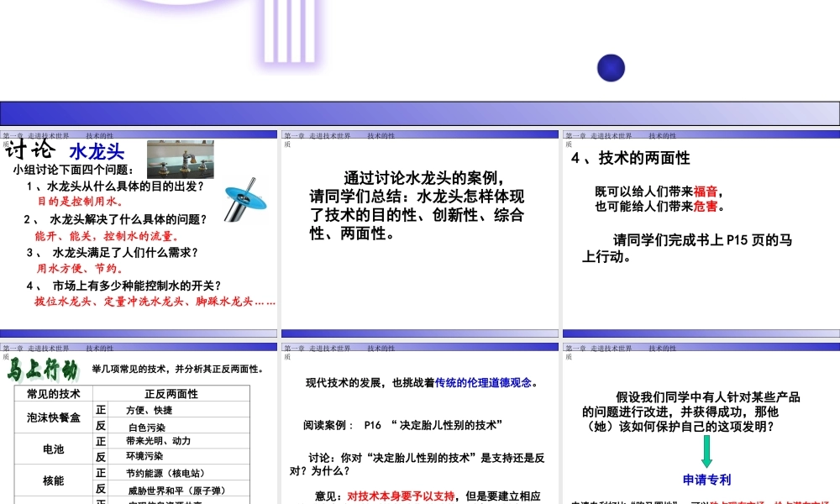Click the red word 福音
Screen dimensions: 840x504
[706, 192]
